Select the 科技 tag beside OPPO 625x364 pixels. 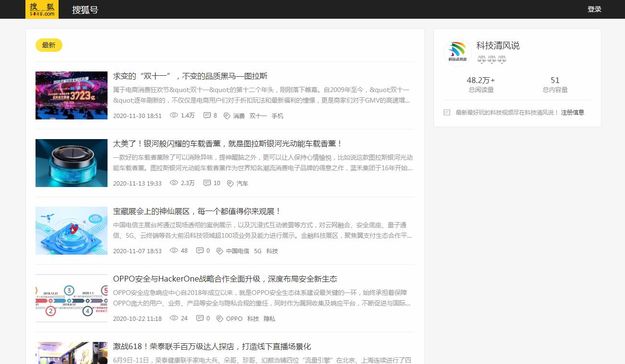[x=253, y=318]
